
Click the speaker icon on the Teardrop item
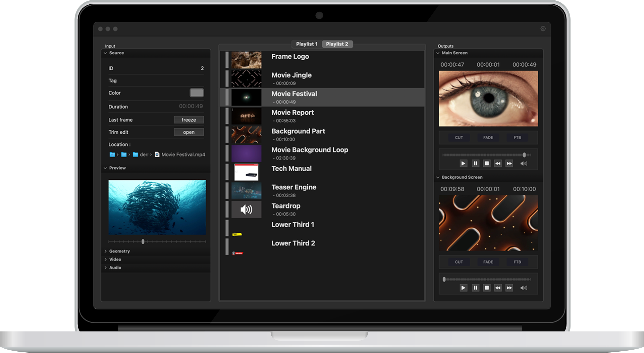[246, 209]
